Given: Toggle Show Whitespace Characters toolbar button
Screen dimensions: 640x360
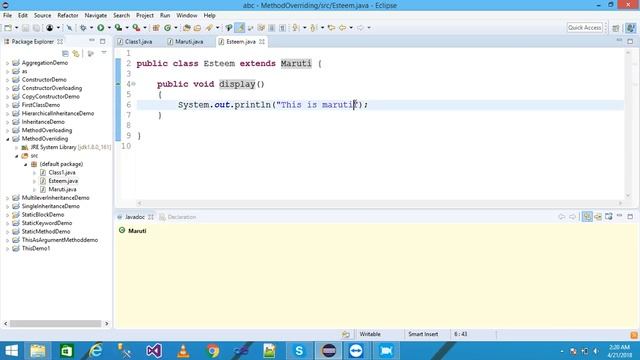Looking at the screenshot, I should tap(282, 28).
